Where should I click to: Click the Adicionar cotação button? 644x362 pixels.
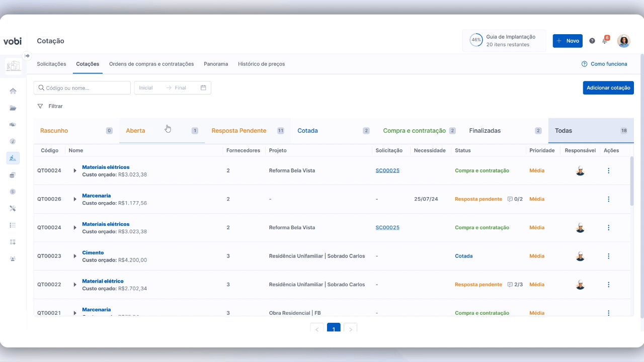click(x=608, y=87)
